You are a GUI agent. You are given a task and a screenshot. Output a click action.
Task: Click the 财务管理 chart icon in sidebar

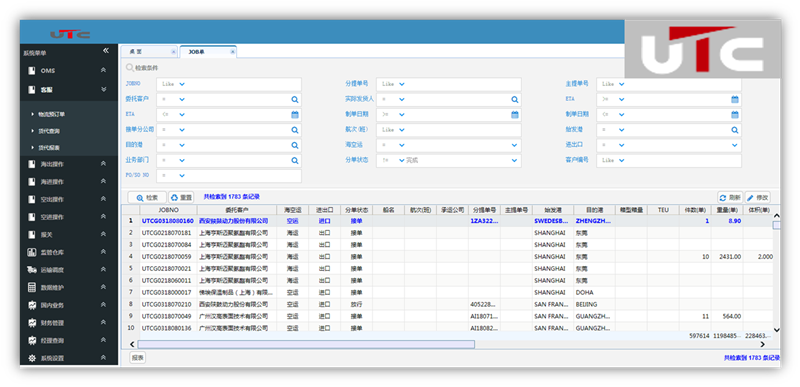(x=32, y=323)
